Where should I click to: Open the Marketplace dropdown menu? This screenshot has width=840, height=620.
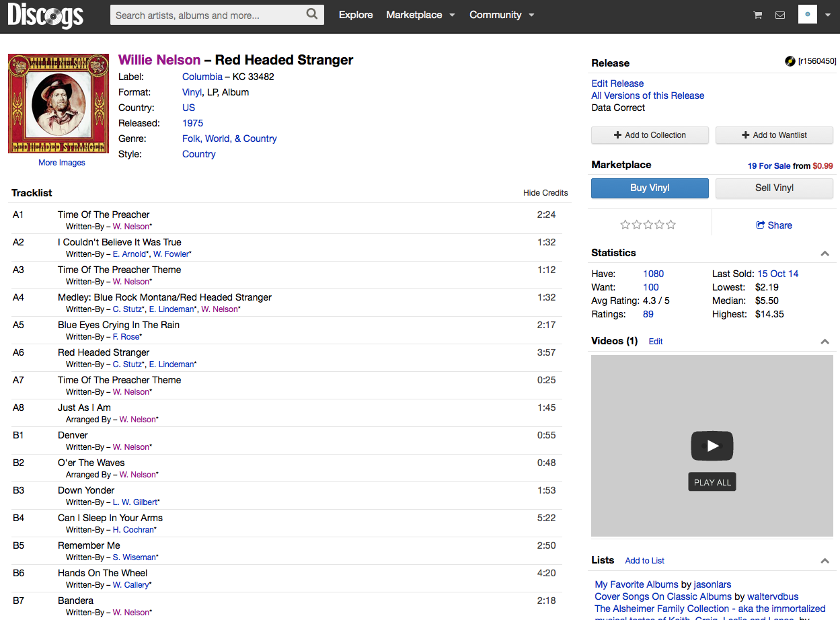420,15
